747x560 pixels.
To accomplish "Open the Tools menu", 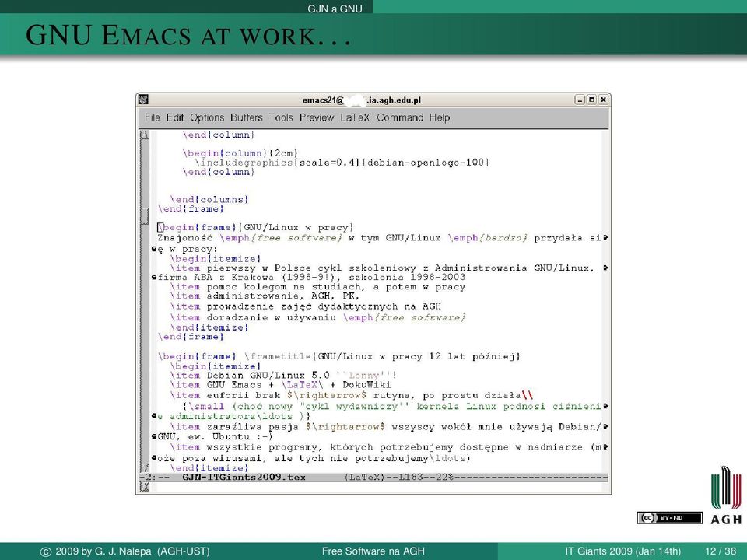I will [281, 117].
